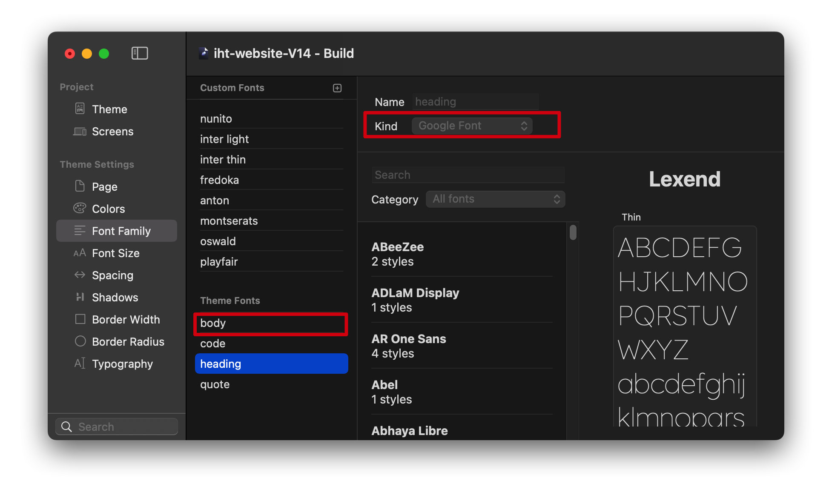This screenshot has height=504, width=832.
Task: Click the add custom font plus icon
Action: pos(337,88)
